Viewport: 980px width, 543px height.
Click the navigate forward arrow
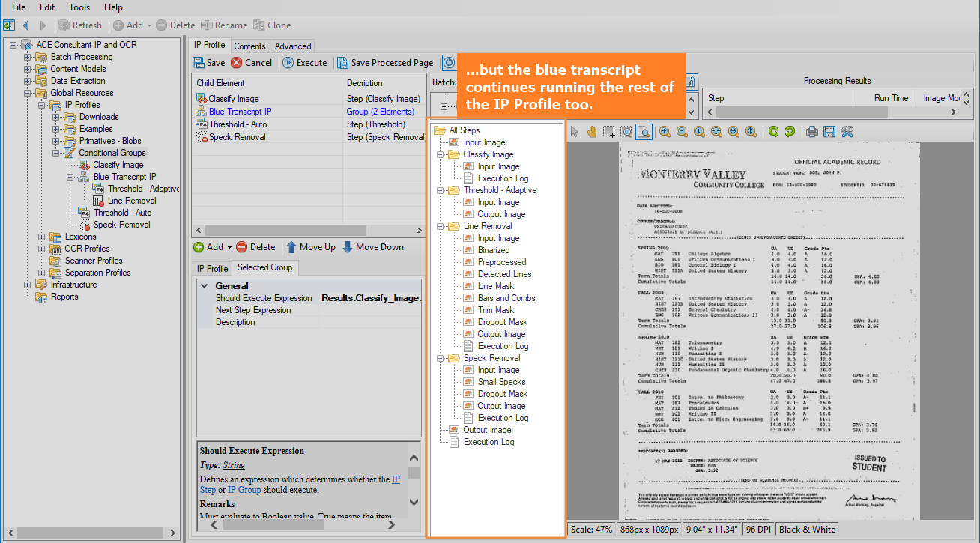pyautogui.click(x=43, y=25)
